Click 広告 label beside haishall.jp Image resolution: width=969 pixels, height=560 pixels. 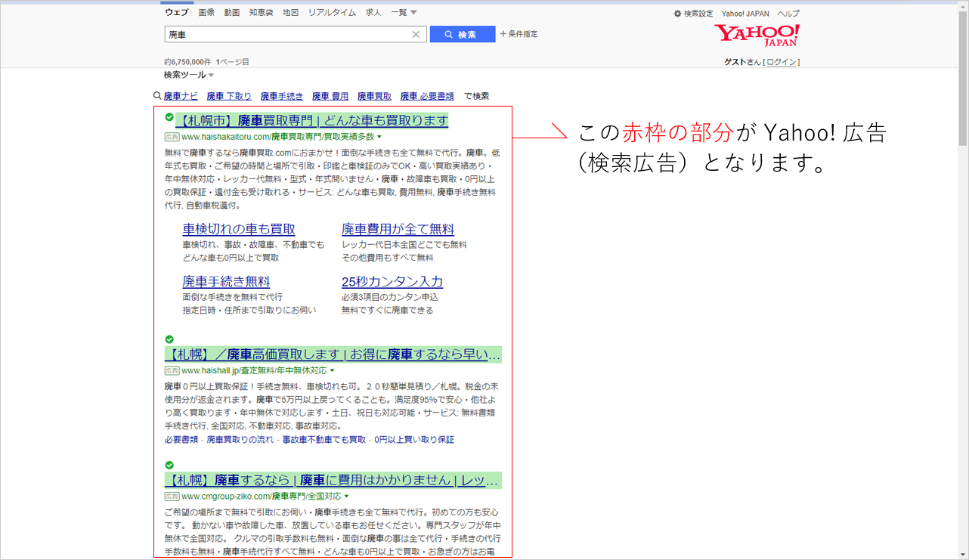pos(172,371)
